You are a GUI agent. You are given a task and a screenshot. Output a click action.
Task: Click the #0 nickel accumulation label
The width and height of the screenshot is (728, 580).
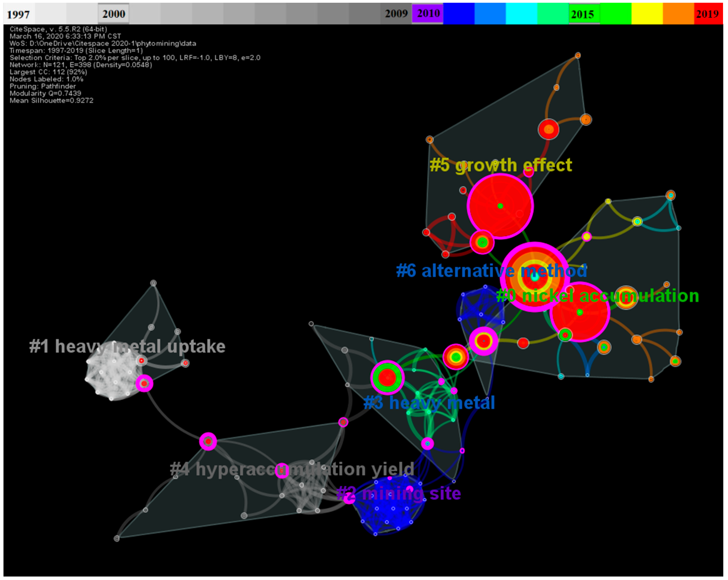[x=597, y=296]
